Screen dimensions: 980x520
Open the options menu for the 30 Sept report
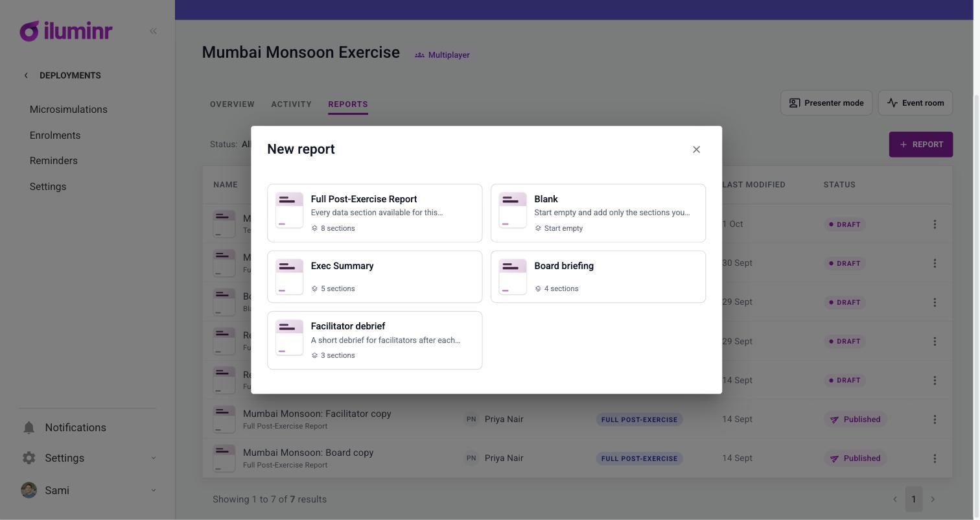[935, 263]
